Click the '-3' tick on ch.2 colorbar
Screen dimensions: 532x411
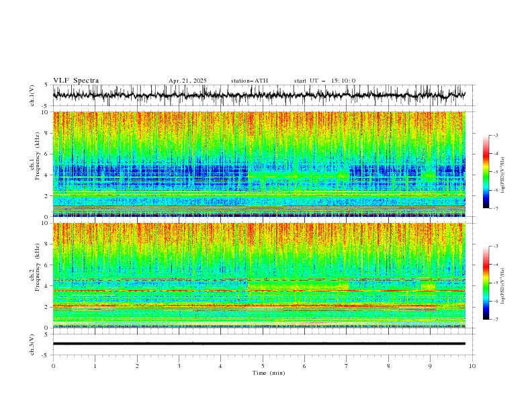(x=495, y=246)
